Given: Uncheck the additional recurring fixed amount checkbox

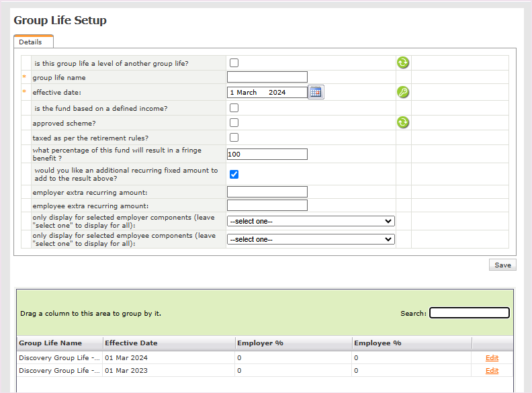Looking at the screenshot, I should pos(234,174).
